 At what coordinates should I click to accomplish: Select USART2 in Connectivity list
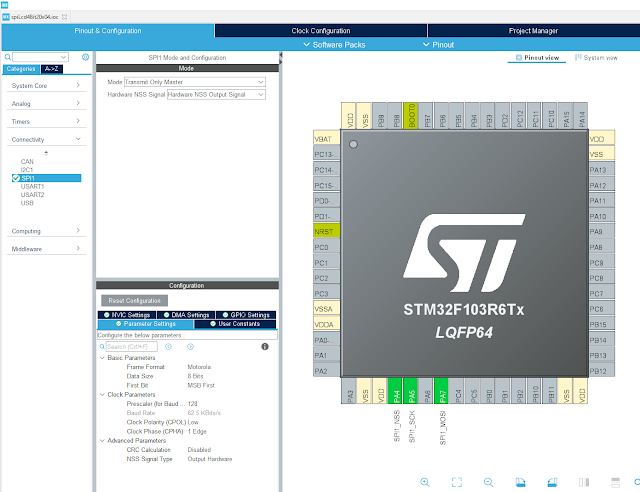(x=32, y=194)
